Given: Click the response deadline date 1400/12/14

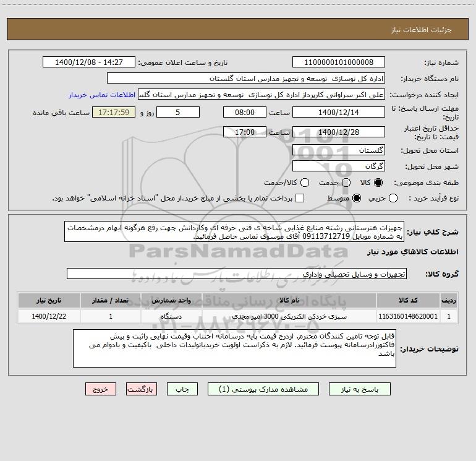Looking at the screenshot, I should click(x=339, y=112).
